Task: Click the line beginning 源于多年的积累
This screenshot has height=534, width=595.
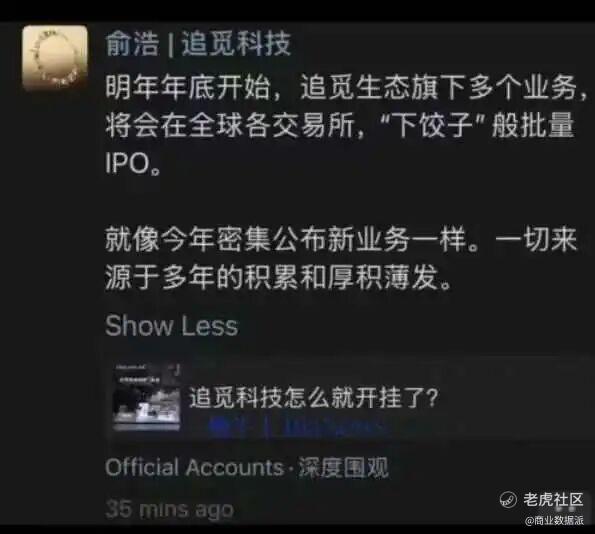Action: click(x=279, y=278)
